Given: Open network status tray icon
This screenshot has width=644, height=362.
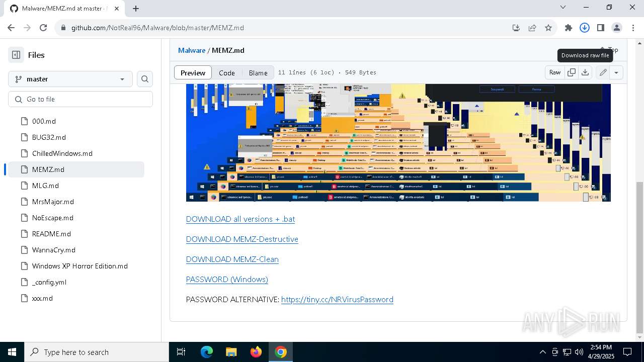Looking at the screenshot, I should pyautogui.click(x=567, y=352).
